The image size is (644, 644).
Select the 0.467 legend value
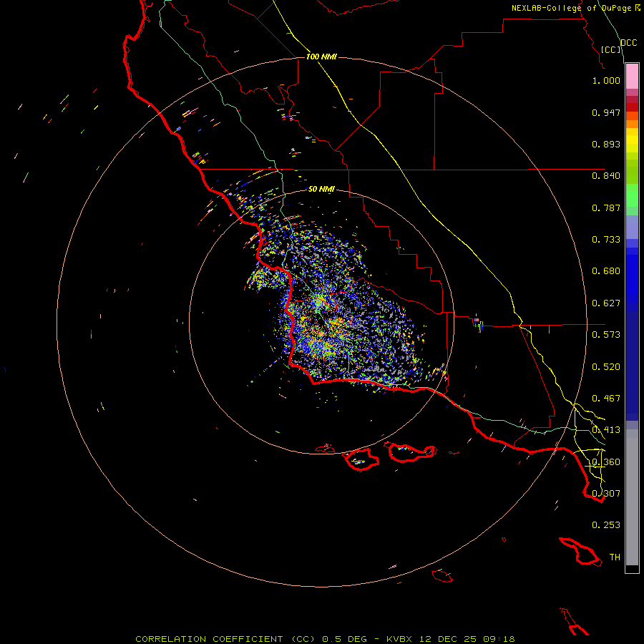click(606, 399)
